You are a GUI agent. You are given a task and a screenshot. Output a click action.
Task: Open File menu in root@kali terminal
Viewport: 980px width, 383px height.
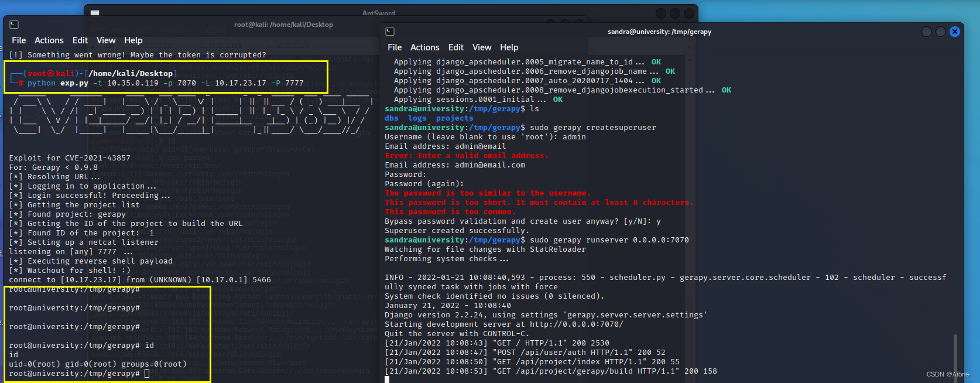pos(19,40)
